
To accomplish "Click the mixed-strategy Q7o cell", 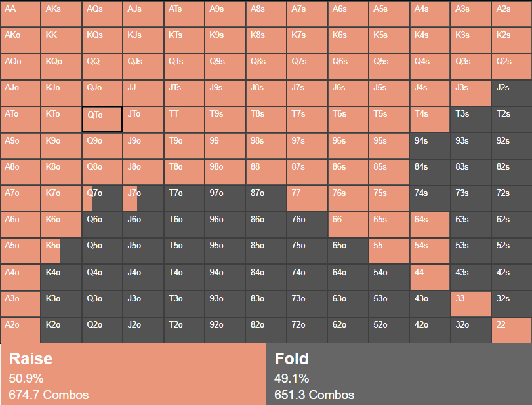I will click(x=102, y=198).
